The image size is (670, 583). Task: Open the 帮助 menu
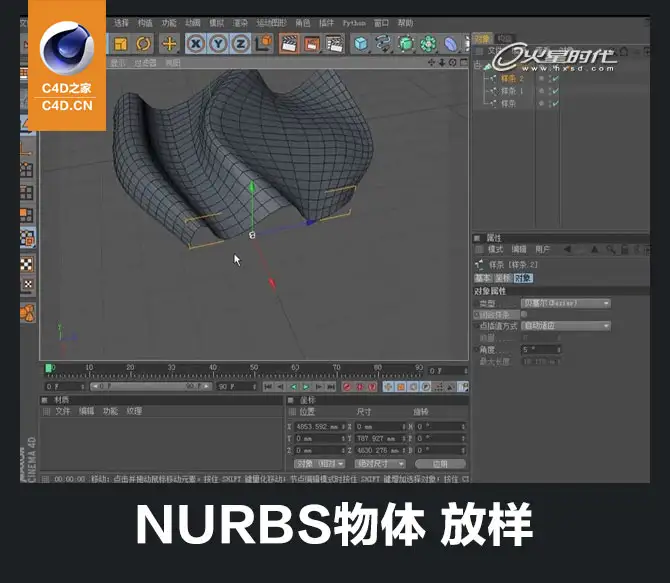[x=406, y=23]
